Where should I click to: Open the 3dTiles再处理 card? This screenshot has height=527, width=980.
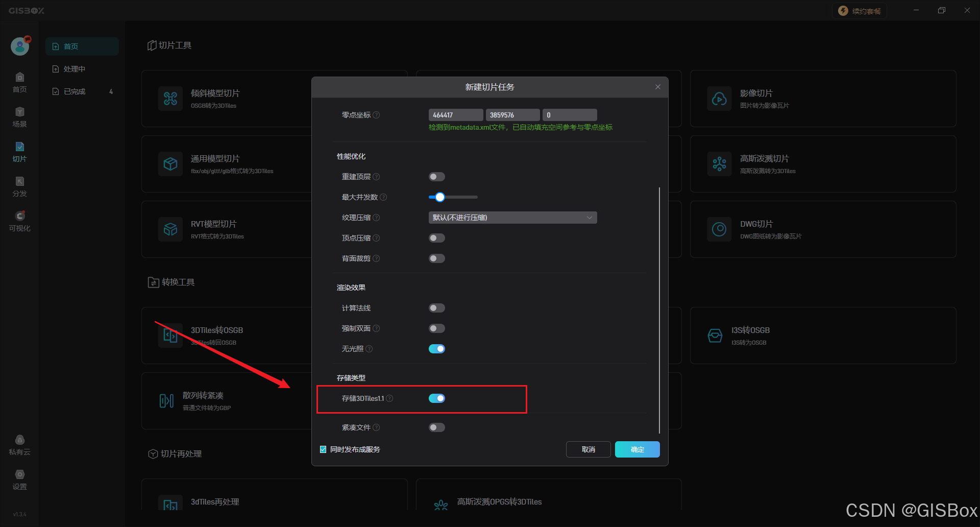(275, 494)
